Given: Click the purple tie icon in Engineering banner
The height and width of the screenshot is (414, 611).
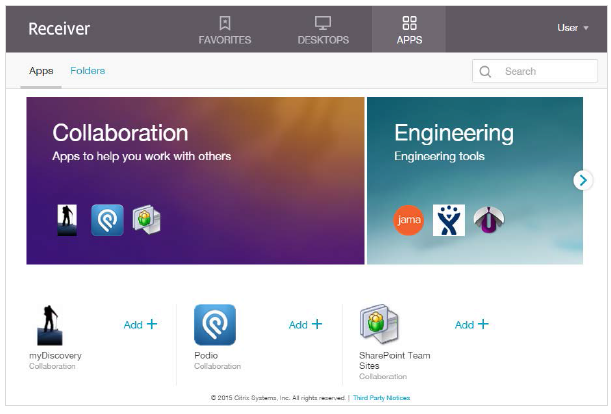Looking at the screenshot, I should (489, 220).
